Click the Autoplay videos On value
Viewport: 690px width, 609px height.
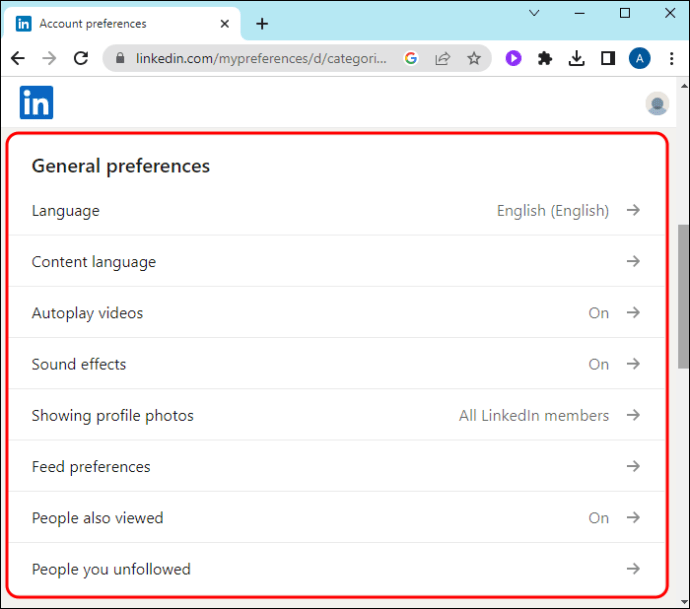pyautogui.click(x=598, y=313)
